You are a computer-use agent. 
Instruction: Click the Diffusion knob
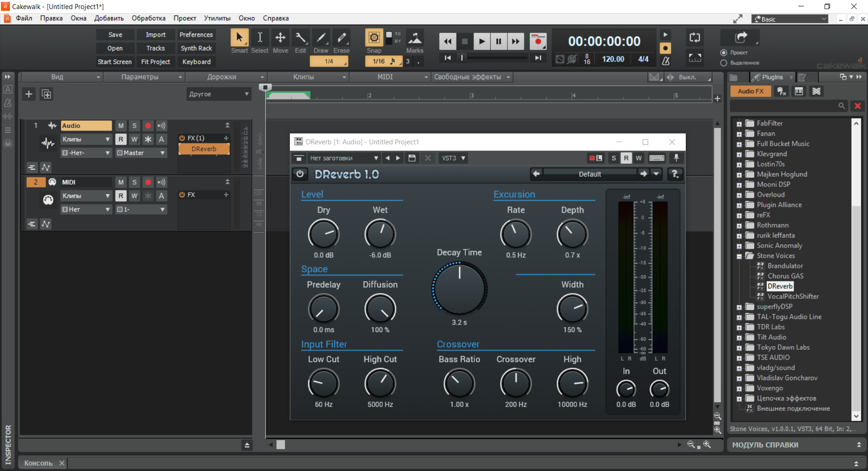tap(380, 309)
